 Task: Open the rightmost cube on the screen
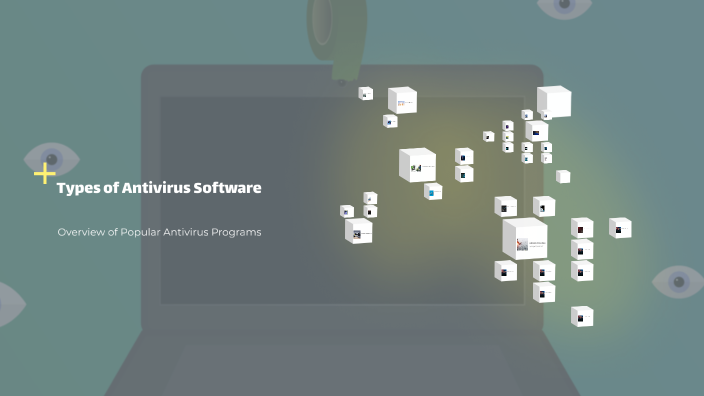tap(620, 228)
